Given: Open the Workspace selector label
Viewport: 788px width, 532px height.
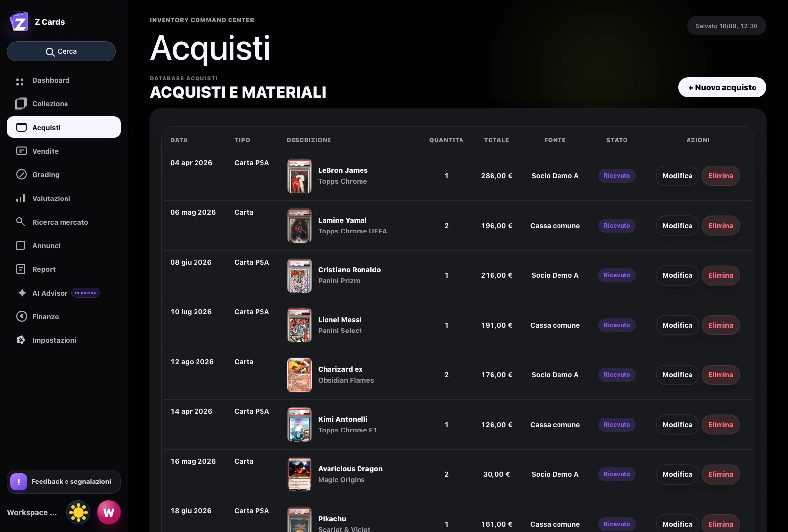Looking at the screenshot, I should (32, 513).
